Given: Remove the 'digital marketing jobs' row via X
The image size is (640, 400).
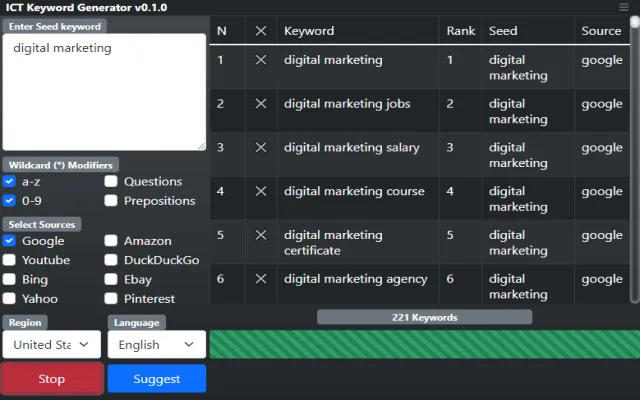Looking at the screenshot, I should click(x=260, y=104).
